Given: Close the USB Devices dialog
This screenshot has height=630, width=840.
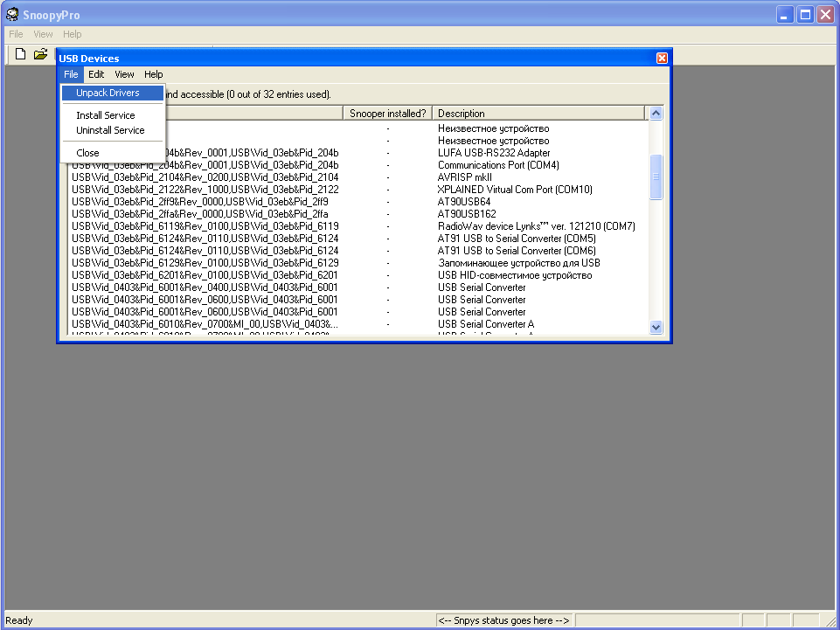Looking at the screenshot, I should (x=662, y=59).
